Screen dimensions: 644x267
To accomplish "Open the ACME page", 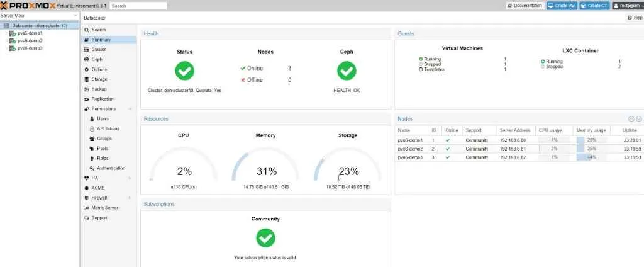I will pyautogui.click(x=97, y=188).
